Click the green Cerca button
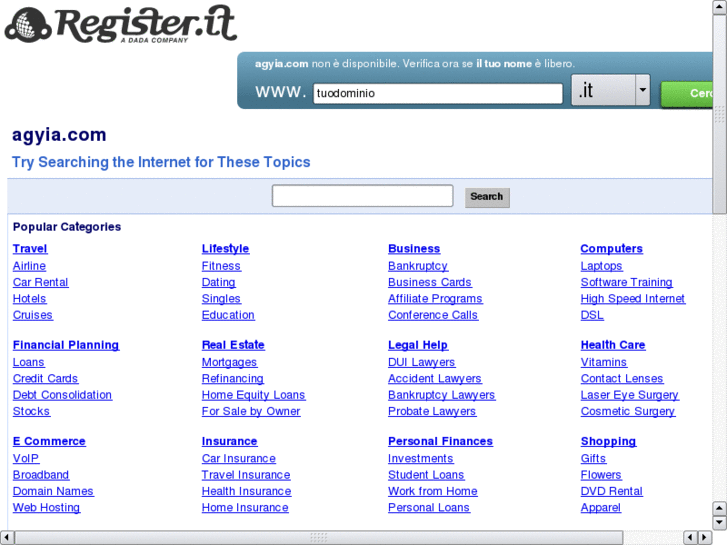The height and width of the screenshot is (545, 727). pyautogui.click(x=687, y=94)
